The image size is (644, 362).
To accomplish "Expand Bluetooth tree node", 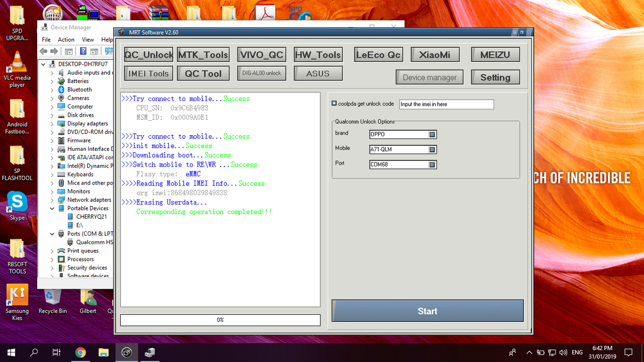I will coord(52,89).
